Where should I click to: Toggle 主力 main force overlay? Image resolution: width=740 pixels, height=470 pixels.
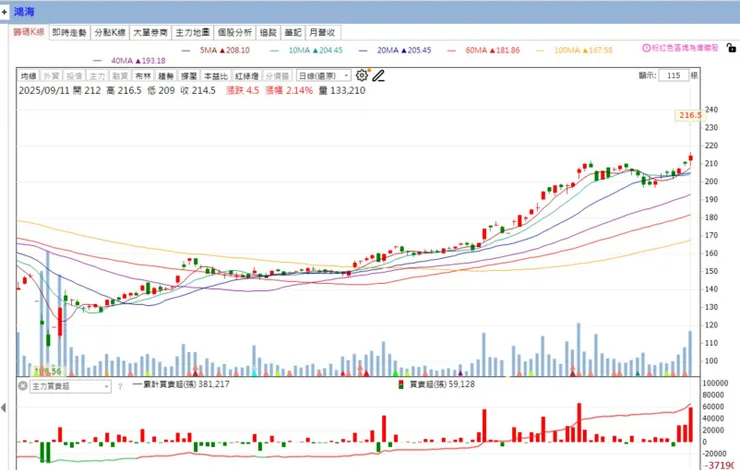tap(97, 76)
